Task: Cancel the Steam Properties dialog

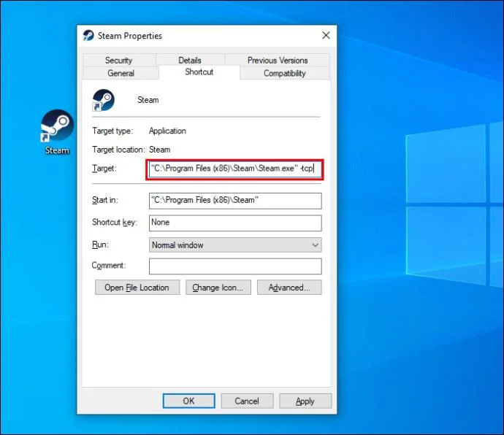Action: [247, 401]
